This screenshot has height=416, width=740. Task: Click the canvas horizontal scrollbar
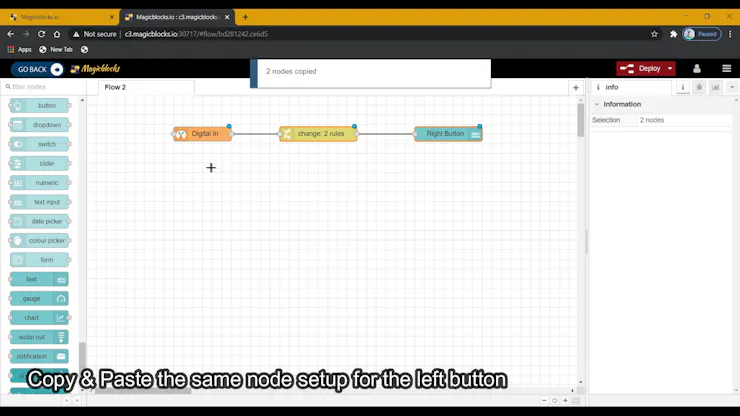(143, 391)
